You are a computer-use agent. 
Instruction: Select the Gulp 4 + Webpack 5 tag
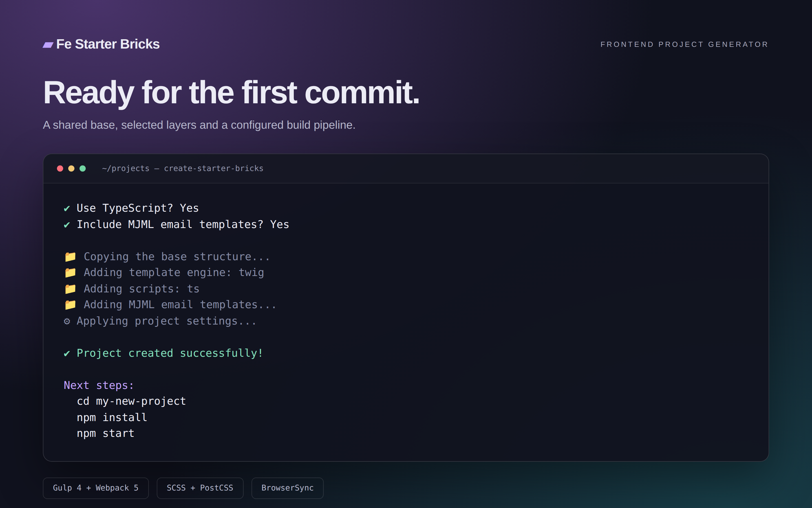[96, 488]
